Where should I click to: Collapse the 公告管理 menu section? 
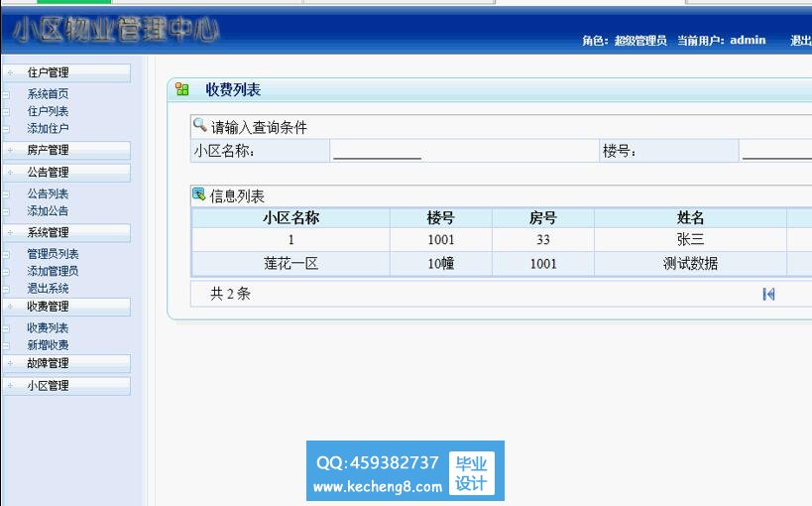point(66,173)
